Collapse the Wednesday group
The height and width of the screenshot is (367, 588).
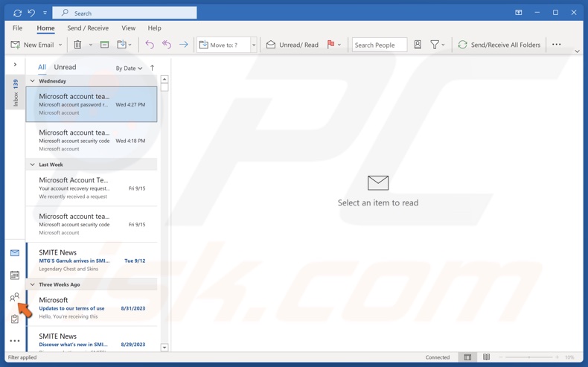coord(33,81)
